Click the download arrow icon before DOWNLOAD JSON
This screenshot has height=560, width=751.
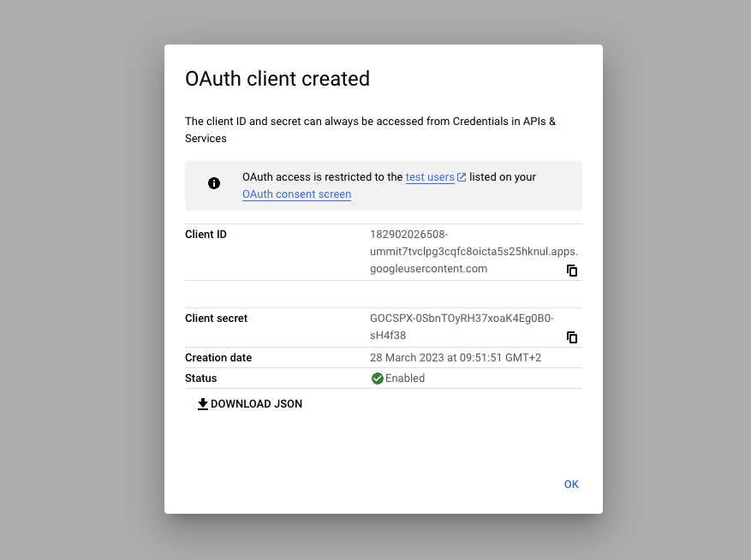coord(203,402)
